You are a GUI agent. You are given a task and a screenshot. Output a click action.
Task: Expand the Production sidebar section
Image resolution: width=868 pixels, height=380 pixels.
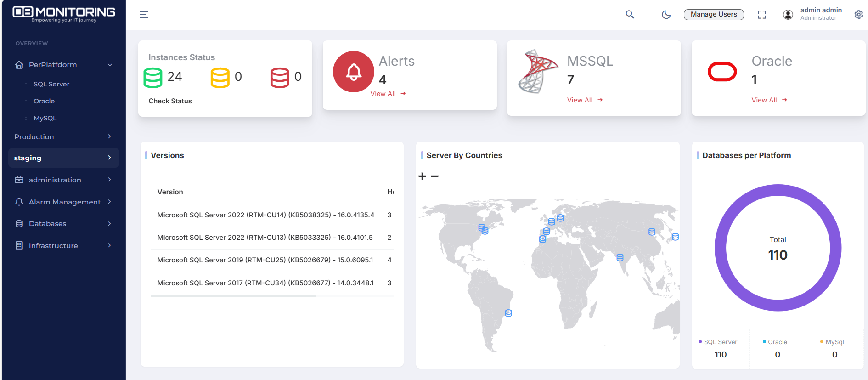(109, 136)
